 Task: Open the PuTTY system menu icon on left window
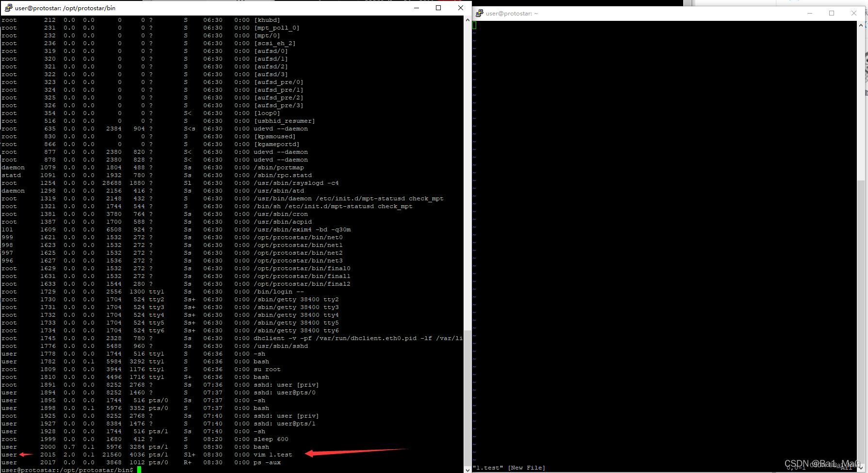(7, 8)
